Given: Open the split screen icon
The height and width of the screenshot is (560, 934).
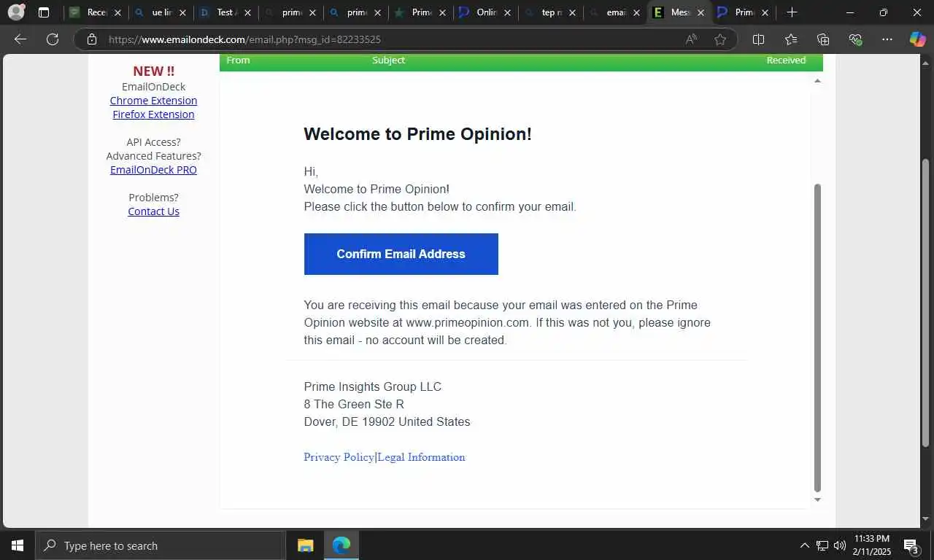Looking at the screenshot, I should 758,39.
